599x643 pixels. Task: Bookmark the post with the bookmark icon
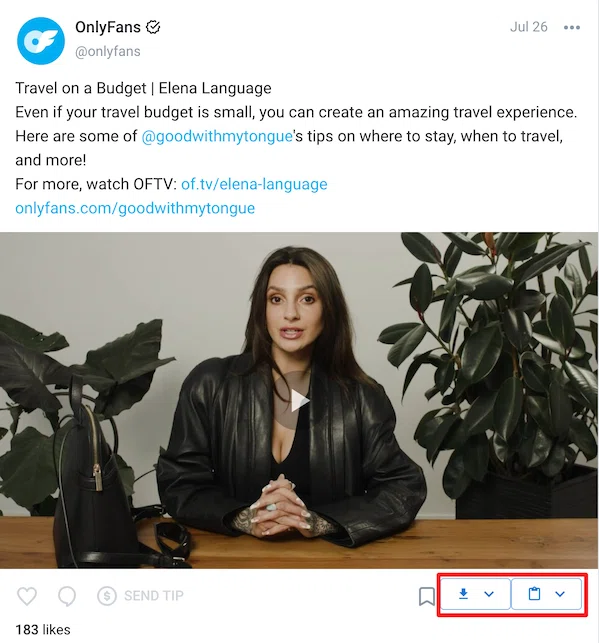tap(426, 596)
